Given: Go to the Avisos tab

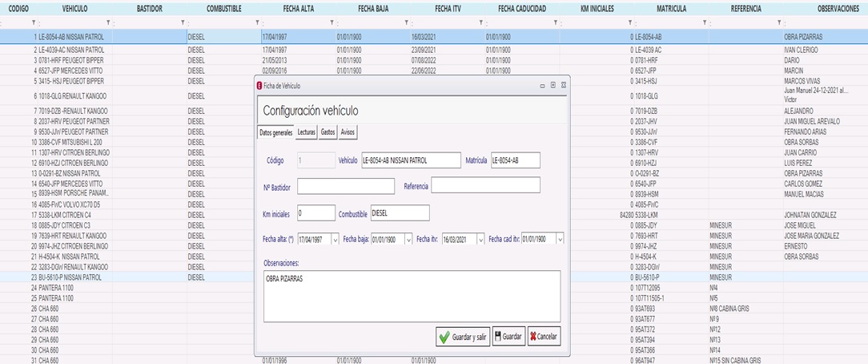Looking at the screenshot, I should 348,131.
